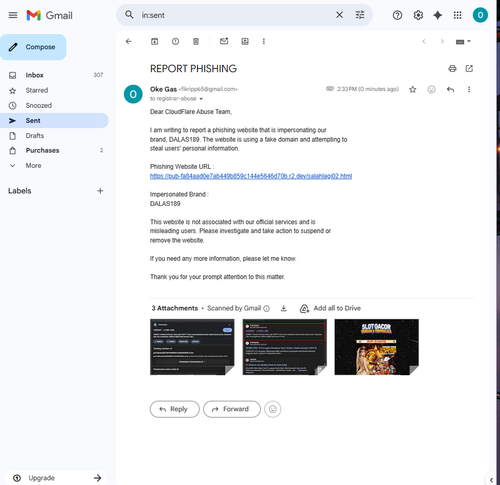This screenshot has width=500, height=485.
Task: Open the SLOT GACOR attachment image
Action: [377, 347]
